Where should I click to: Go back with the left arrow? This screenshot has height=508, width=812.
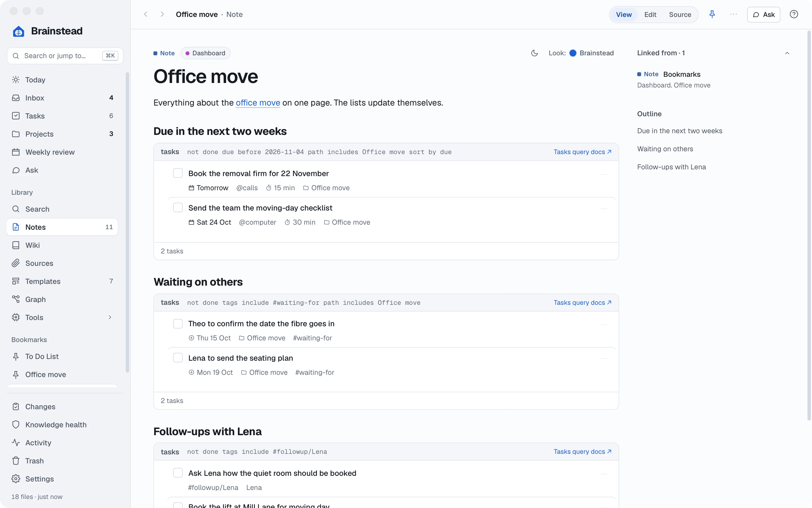[x=145, y=14]
